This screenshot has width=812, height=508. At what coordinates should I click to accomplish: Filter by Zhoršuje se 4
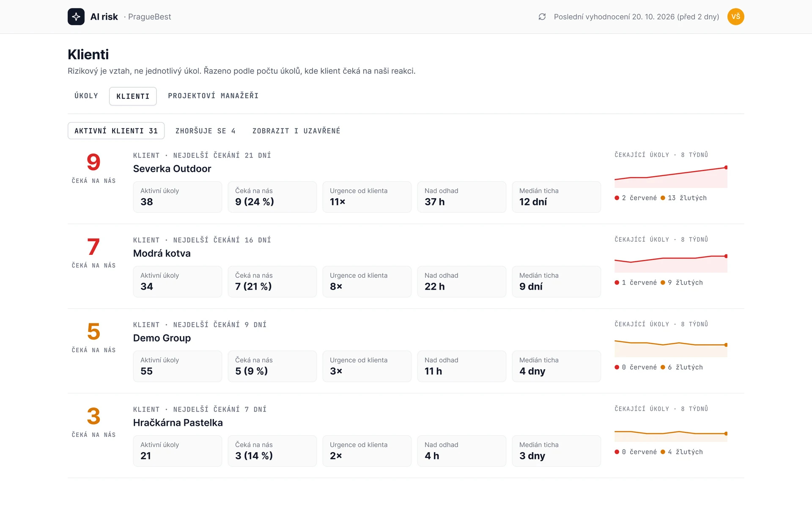(x=206, y=131)
